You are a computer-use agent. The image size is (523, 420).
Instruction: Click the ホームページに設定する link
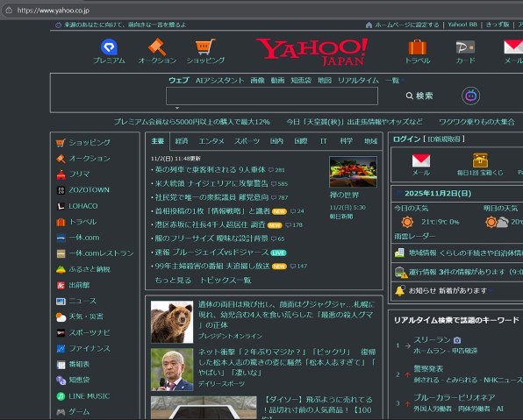(x=407, y=25)
